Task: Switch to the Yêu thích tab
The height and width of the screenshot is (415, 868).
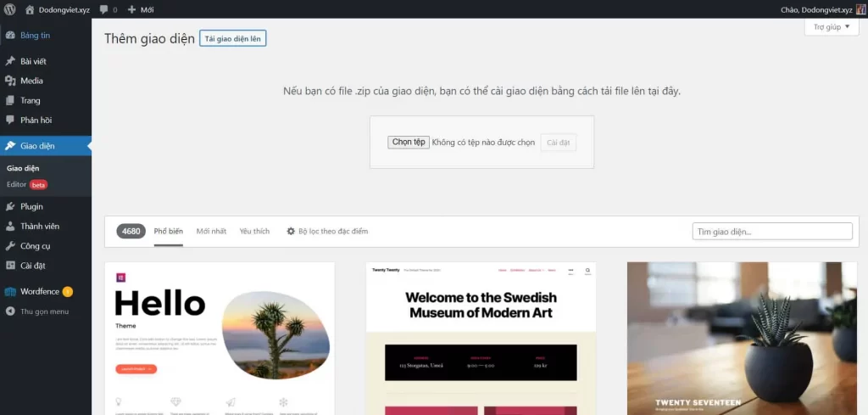Action: (254, 231)
